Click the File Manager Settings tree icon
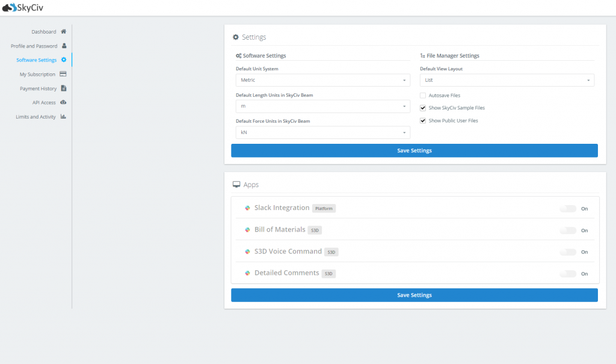 [423, 56]
